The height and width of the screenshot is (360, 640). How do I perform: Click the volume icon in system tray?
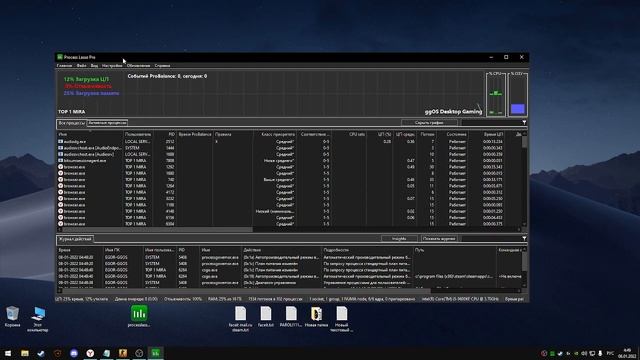[x=584, y=353]
